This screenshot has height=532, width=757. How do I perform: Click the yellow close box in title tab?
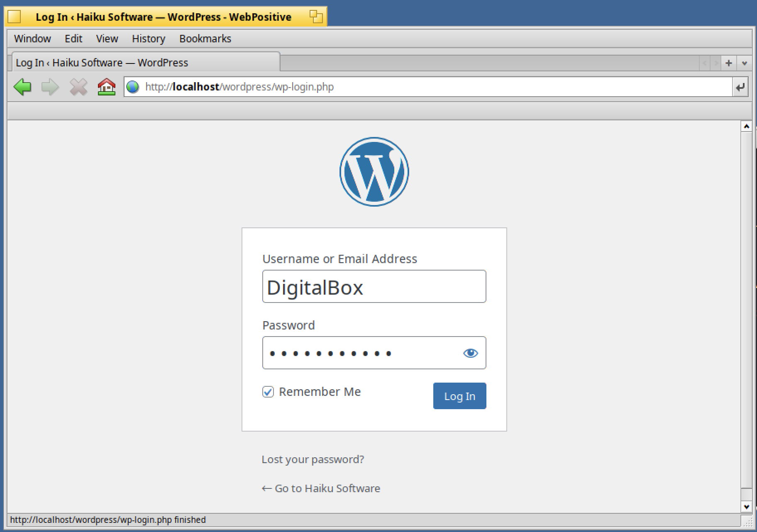(14, 17)
